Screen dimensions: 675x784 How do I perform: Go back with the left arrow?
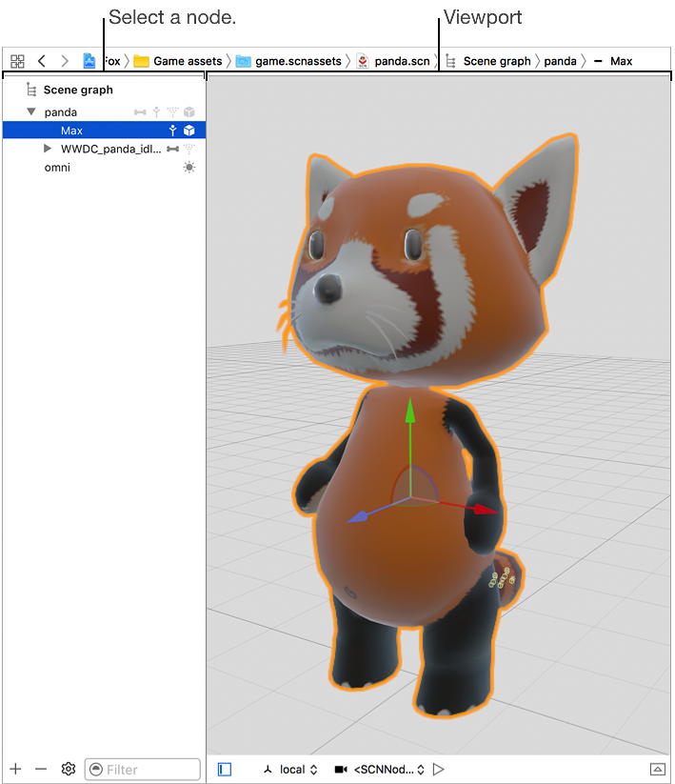click(x=42, y=61)
